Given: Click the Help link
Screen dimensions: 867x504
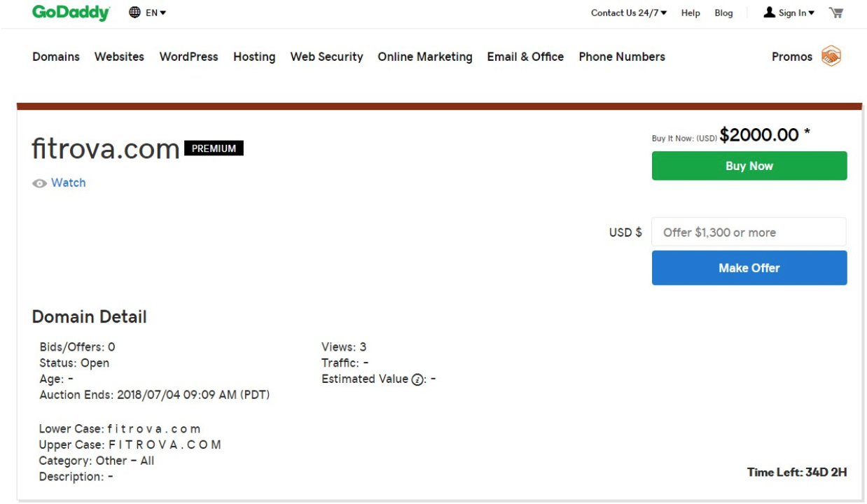Looking at the screenshot, I should (691, 13).
